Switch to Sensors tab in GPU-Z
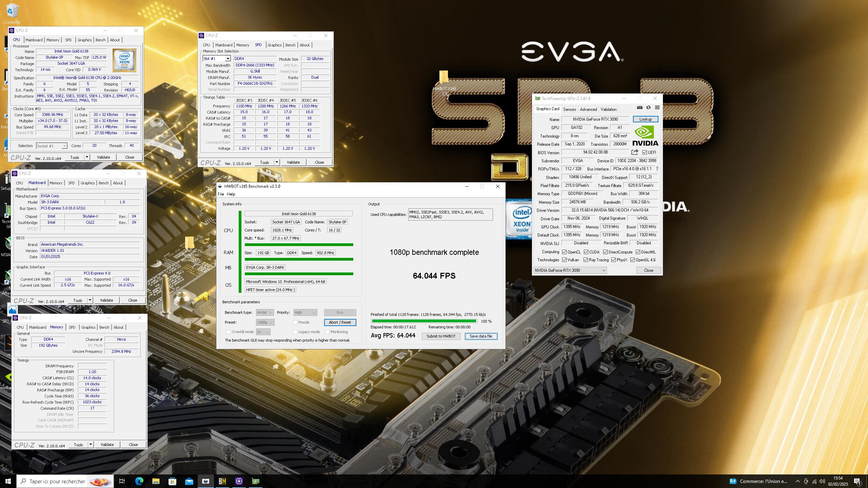 [570, 109]
